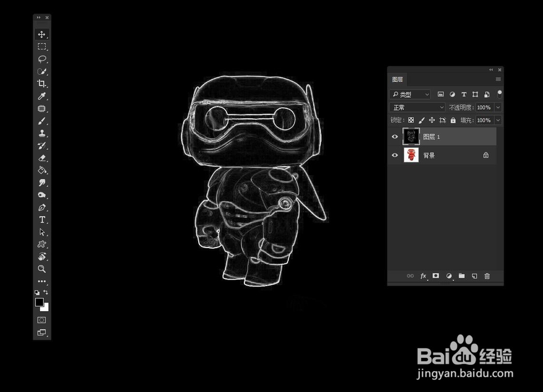The width and height of the screenshot is (543, 392).
Task: Hide the 图层 1 layer
Action: (x=395, y=136)
